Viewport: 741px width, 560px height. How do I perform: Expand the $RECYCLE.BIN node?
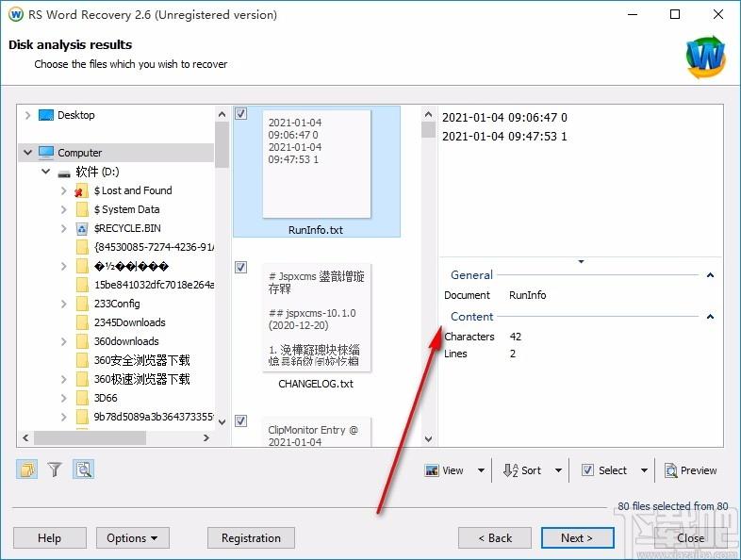tap(63, 228)
